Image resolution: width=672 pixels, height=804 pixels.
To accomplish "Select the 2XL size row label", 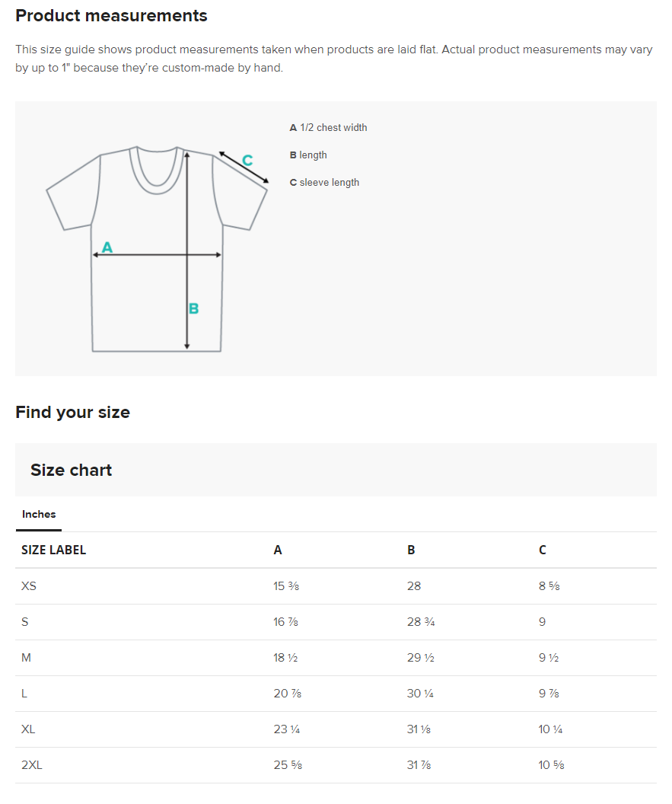I will pyautogui.click(x=32, y=765).
